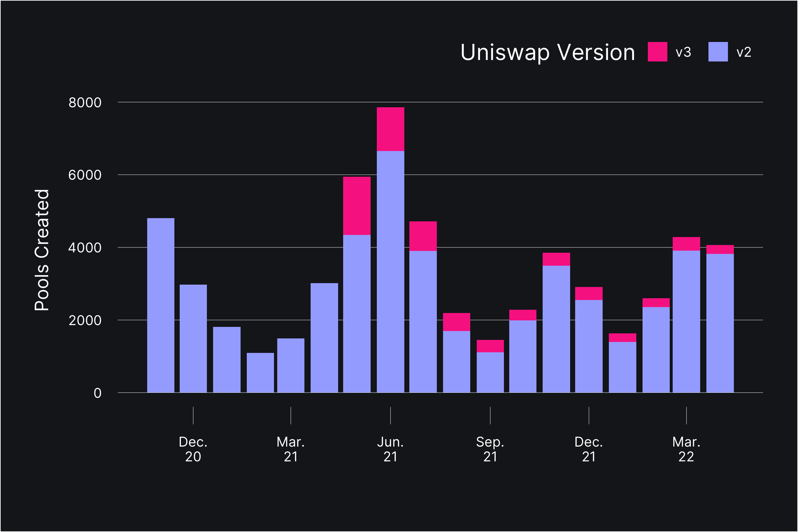
Task: Select the "Mar. 21" x-axis label
Action: [291, 449]
